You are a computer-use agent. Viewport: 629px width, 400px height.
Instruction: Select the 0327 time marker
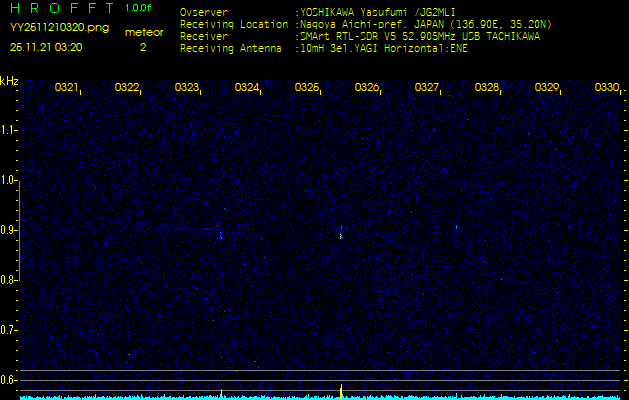[x=426, y=88]
